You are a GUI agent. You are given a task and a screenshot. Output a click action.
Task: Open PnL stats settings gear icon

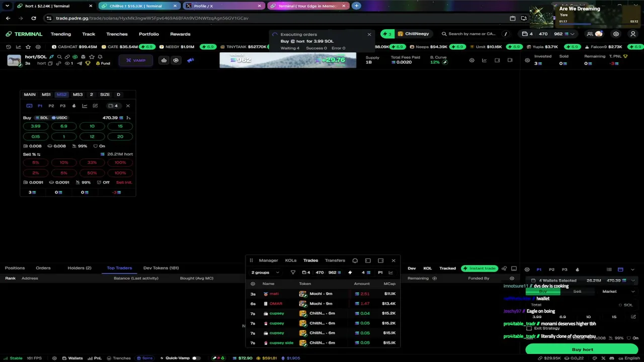[x=527, y=60]
